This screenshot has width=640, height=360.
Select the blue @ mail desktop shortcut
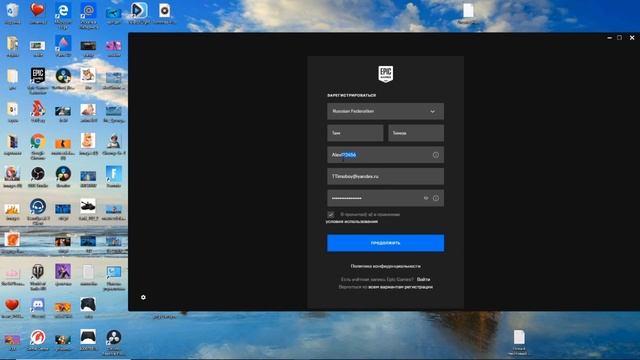pyautogui.click(x=88, y=16)
